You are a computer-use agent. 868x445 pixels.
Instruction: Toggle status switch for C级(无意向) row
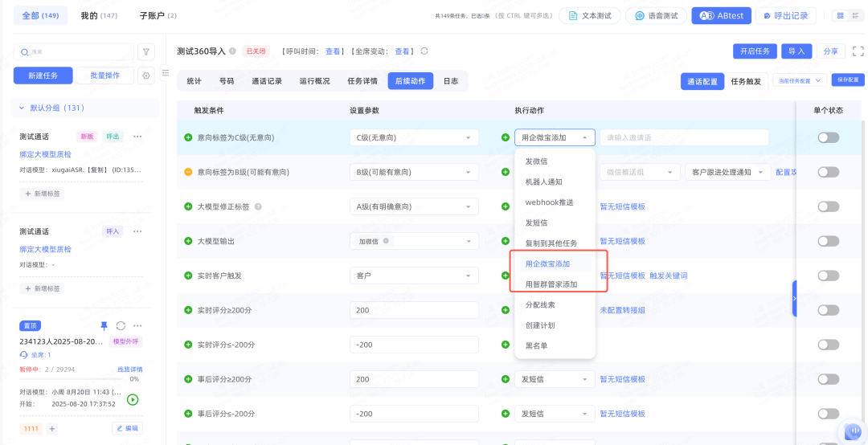coord(828,137)
